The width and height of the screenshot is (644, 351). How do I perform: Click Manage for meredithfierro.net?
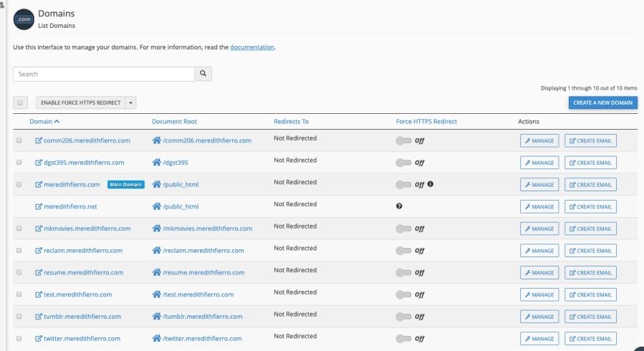click(539, 207)
